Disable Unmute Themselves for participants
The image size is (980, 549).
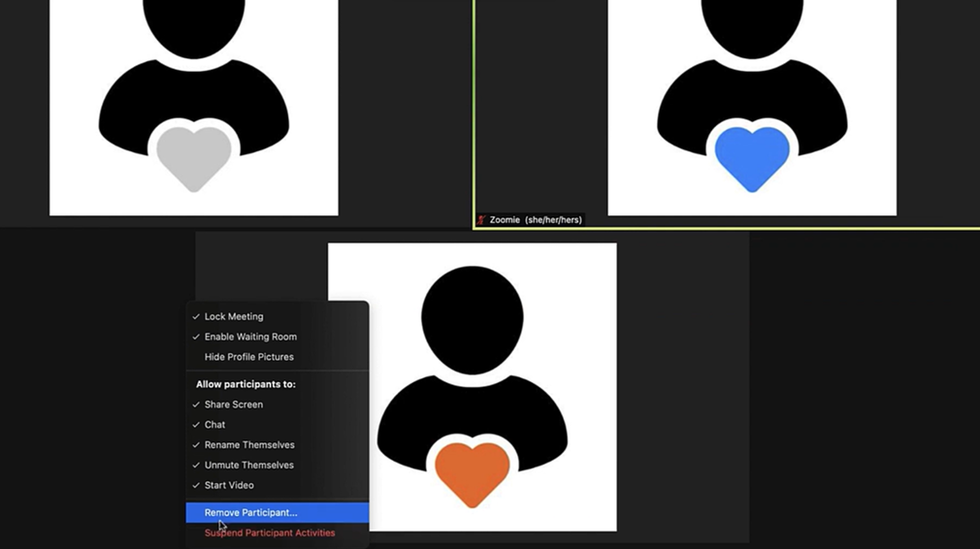pos(248,466)
